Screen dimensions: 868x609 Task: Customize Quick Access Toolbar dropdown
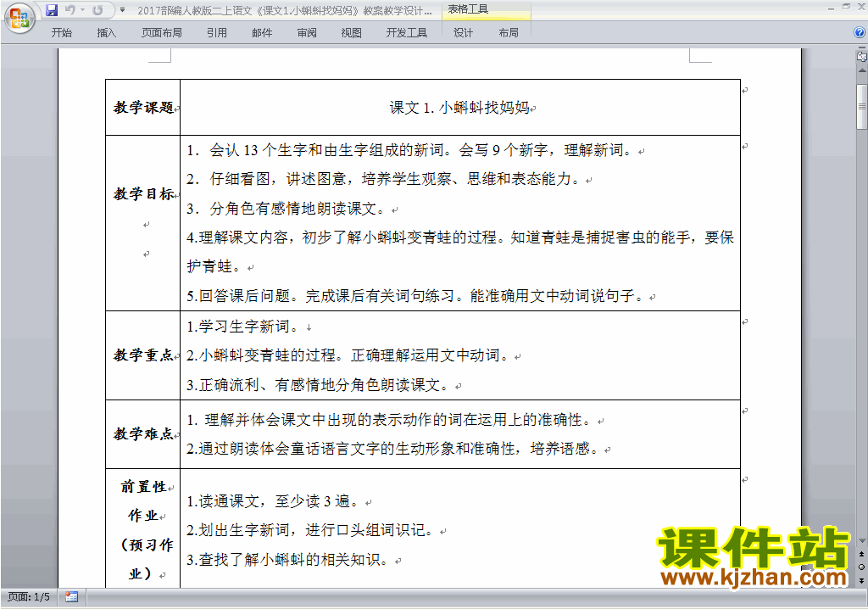pyautogui.click(x=122, y=10)
